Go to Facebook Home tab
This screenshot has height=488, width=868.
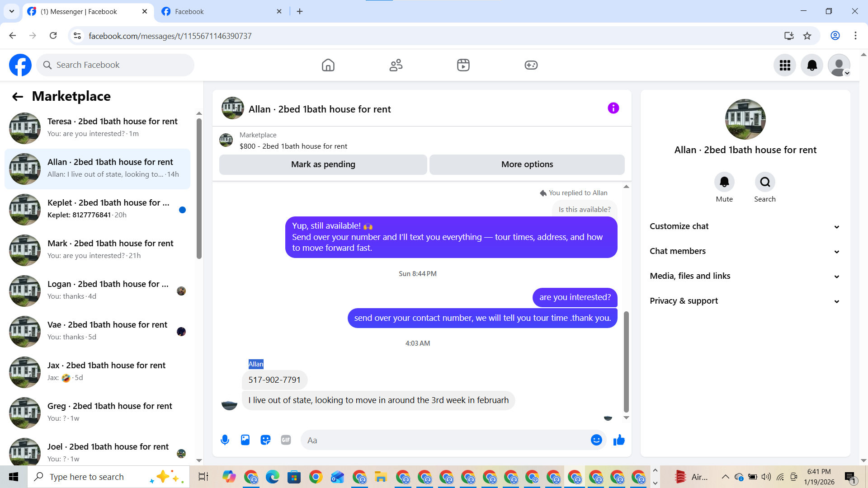(328, 65)
